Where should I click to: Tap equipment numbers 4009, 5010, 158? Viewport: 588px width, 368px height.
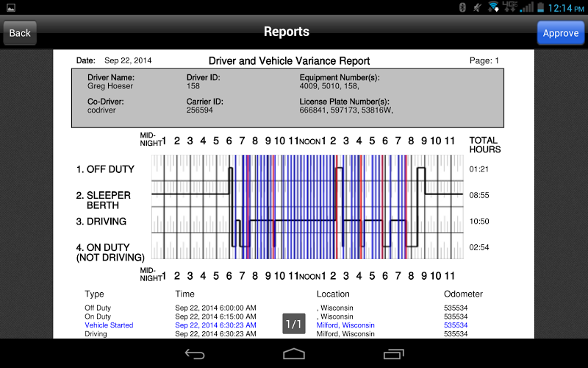(329, 86)
